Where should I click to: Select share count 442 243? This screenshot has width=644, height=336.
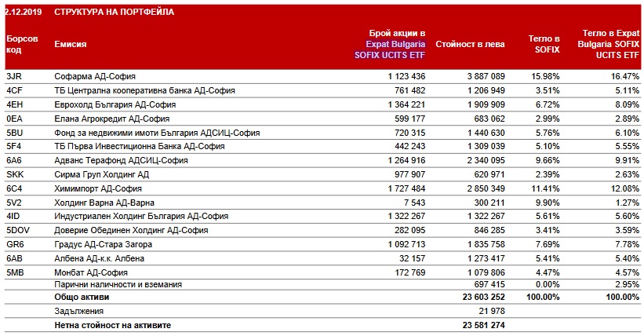[410, 146]
